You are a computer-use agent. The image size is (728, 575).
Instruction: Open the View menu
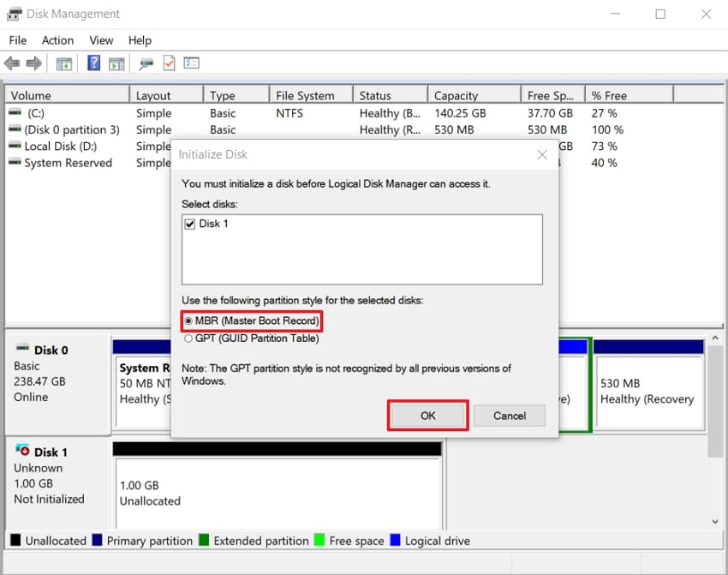101,40
